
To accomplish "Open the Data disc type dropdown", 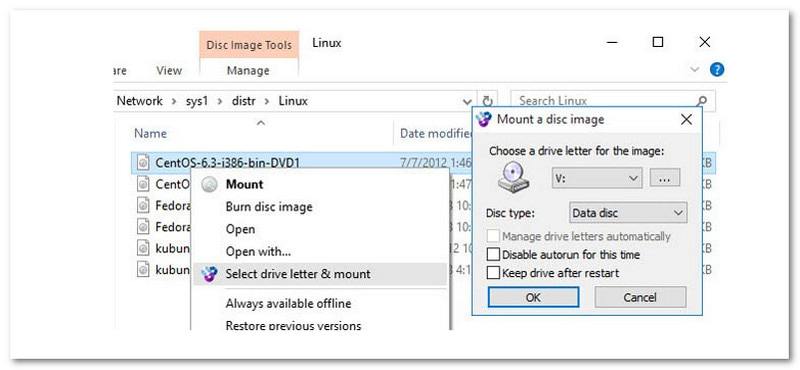I will pyautogui.click(x=628, y=213).
